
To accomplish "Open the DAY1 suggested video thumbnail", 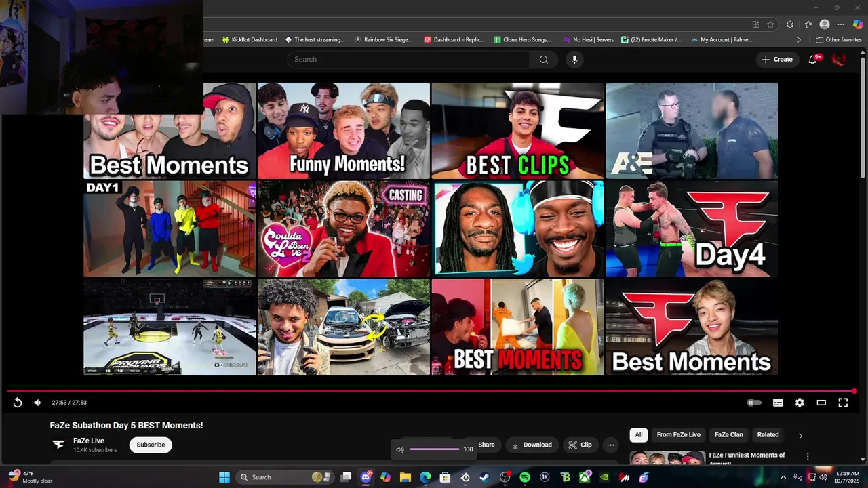I will [x=170, y=229].
